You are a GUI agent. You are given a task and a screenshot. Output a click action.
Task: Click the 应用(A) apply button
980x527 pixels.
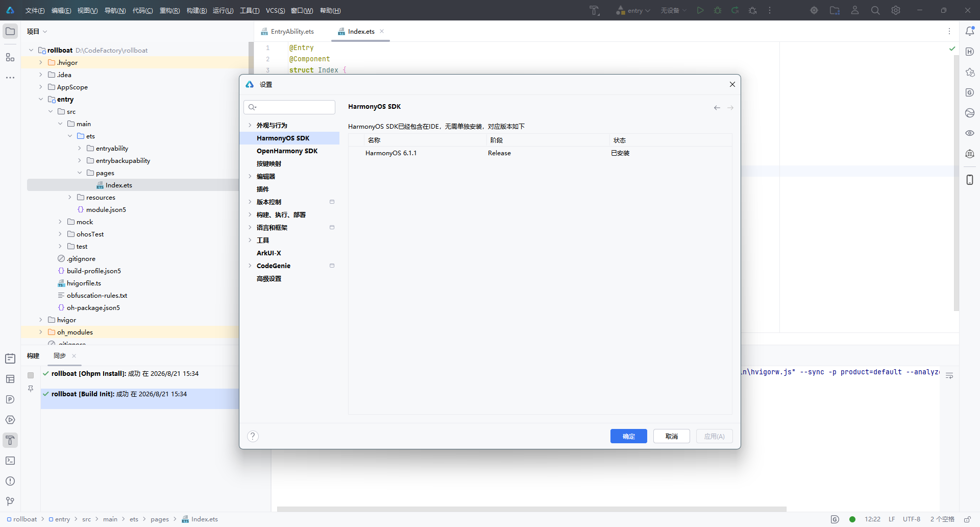point(715,436)
